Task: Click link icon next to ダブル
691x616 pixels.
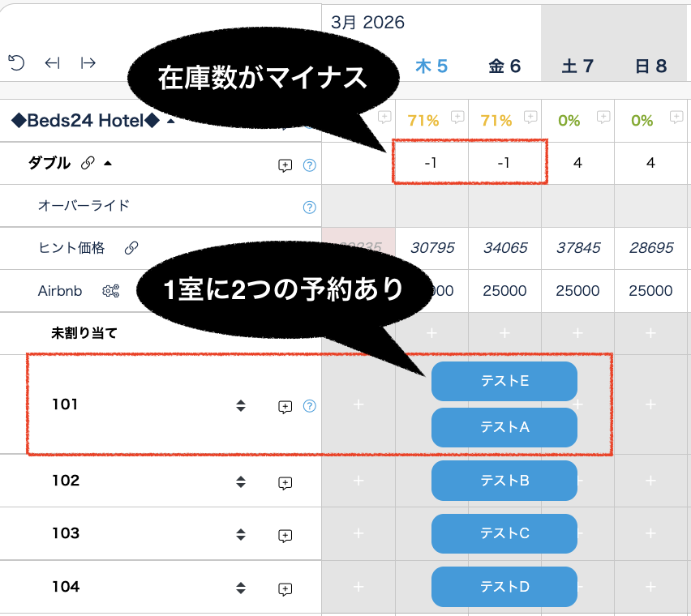Action: pyautogui.click(x=88, y=164)
